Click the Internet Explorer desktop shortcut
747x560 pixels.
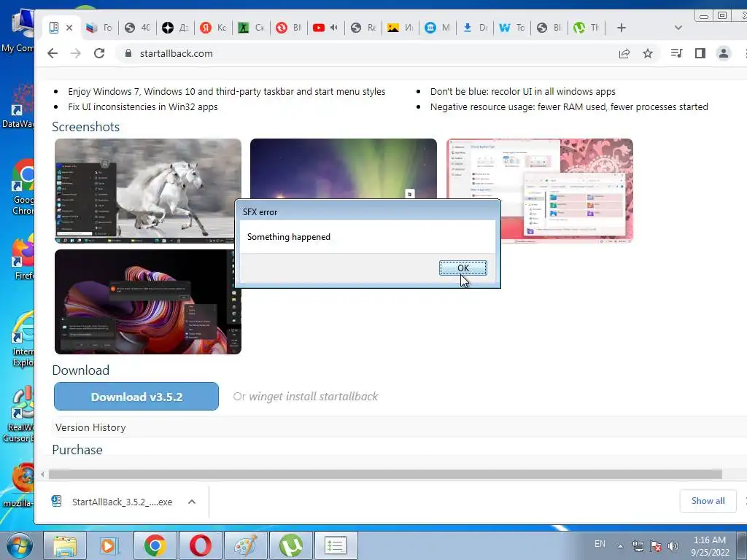pyautogui.click(x=22, y=339)
